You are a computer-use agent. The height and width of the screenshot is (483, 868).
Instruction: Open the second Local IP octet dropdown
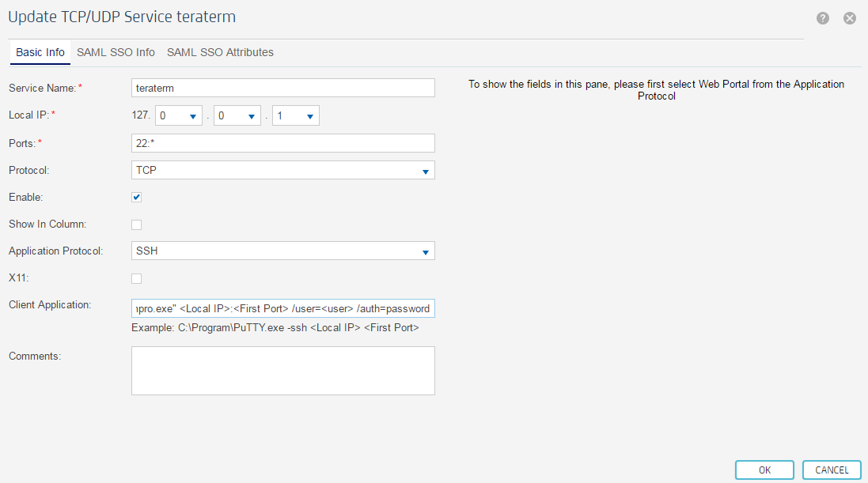pos(237,116)
